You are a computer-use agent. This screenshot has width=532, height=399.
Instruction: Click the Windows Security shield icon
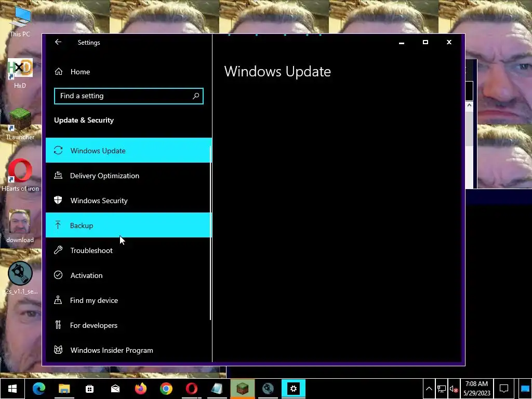(x=58, y=200)
